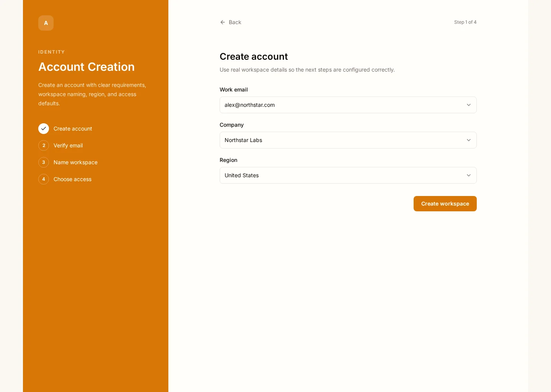This screenshot has width=551, height=392.
Task: Click the "Use real workspace details" subtitle text
Action: (307, 70)
